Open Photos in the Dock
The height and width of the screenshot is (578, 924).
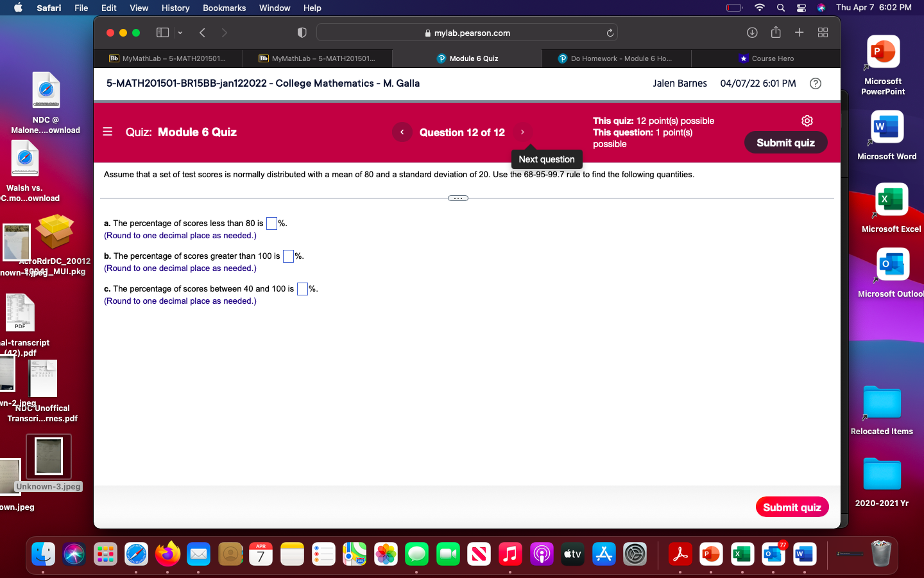click(x=386, y=554)
